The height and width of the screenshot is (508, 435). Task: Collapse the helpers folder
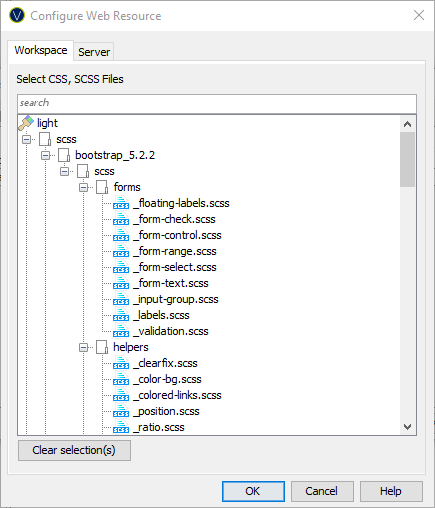(x=83, y=347)
